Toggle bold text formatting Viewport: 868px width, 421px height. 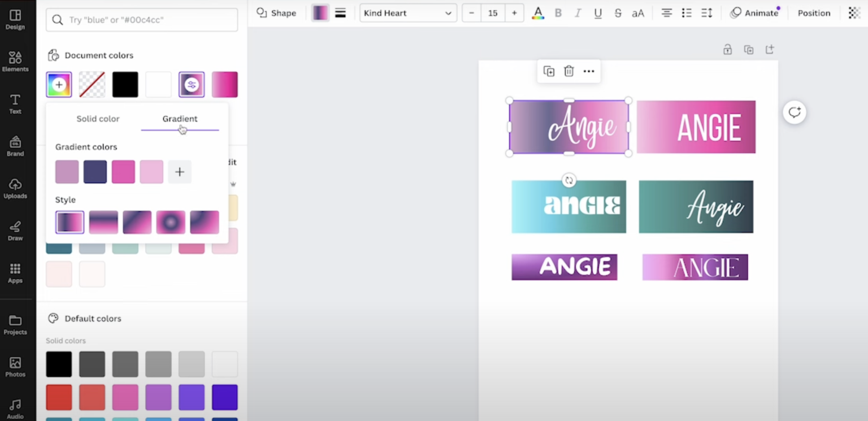558,13
